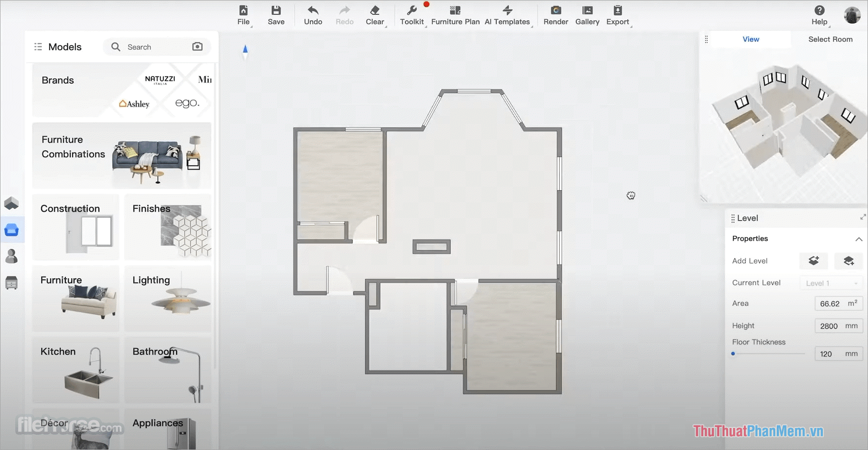Open the Bathroom models category
868x450 pixels.
tap(167, 370)
